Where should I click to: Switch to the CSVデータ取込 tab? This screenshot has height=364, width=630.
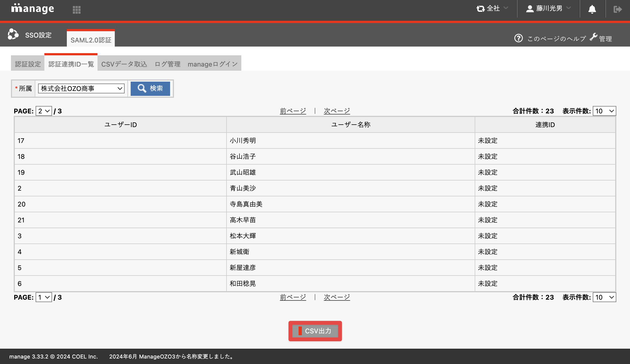pyautogui.click(x=124, y=64)
